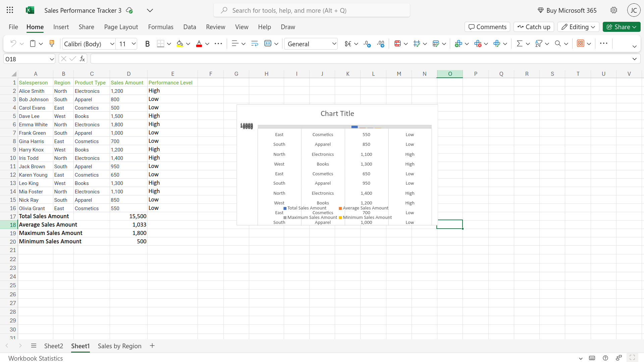Click the AutoSum sigma icon
The width and height of the screenshot is (644, 362).
click(x=520, y=44)
